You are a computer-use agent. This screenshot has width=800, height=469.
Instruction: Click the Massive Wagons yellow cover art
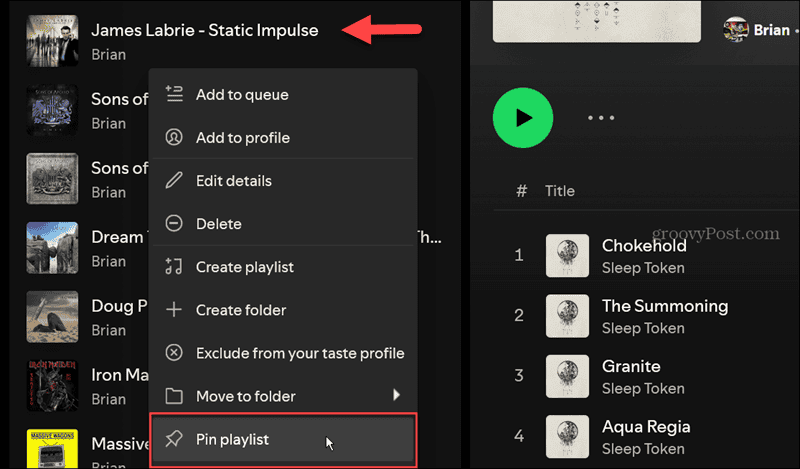(x=52, y=449)
